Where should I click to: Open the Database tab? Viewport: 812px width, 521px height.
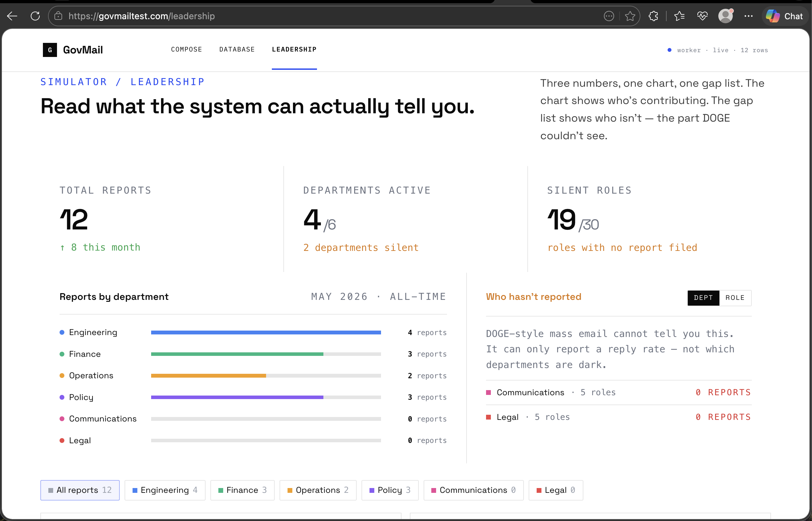237,49
